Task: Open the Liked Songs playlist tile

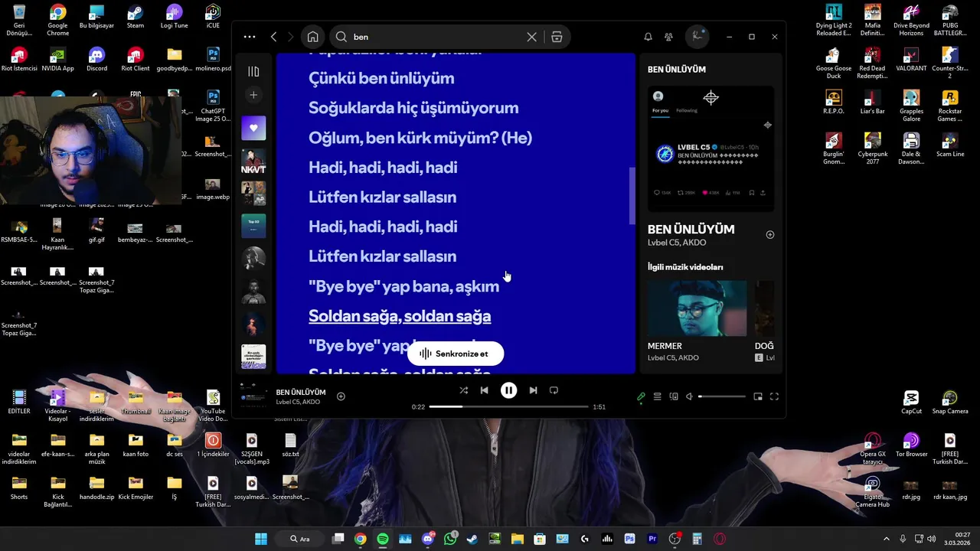Action: [253, 128]
